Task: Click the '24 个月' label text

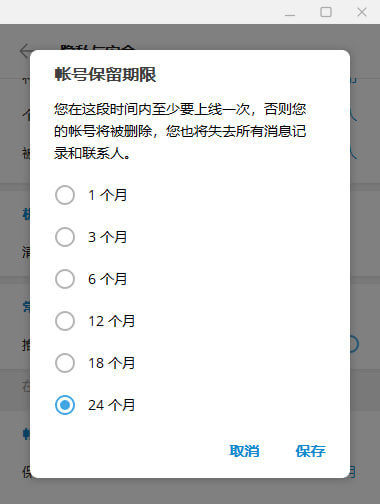Action: pyautogui.click(x=111, y=405)
